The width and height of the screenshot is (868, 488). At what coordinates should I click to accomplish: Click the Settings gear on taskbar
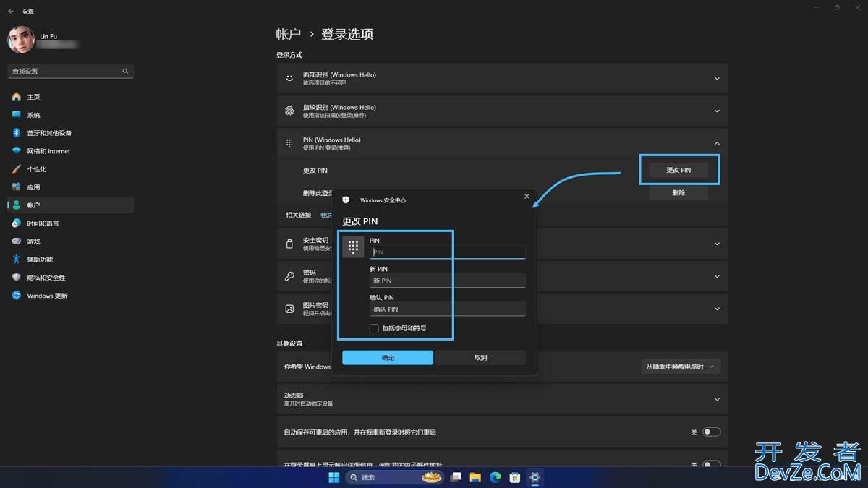[x=535, y=477]
